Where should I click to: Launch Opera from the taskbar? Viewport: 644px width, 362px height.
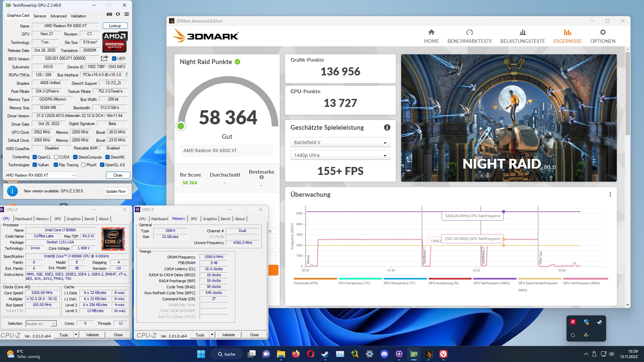click(310, 354)
